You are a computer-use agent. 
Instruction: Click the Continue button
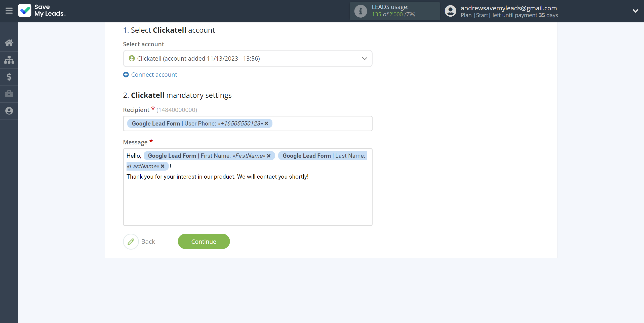tap(204, 241)
